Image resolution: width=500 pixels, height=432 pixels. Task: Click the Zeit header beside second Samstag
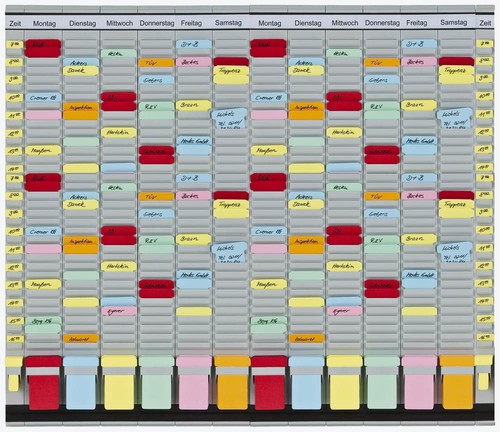tap(485, 23)
